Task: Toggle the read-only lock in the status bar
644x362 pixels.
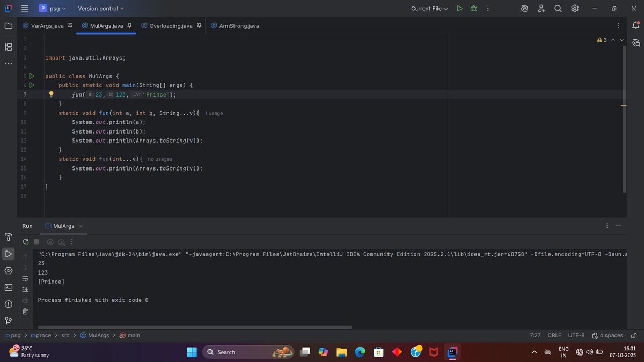Action: 634,335
